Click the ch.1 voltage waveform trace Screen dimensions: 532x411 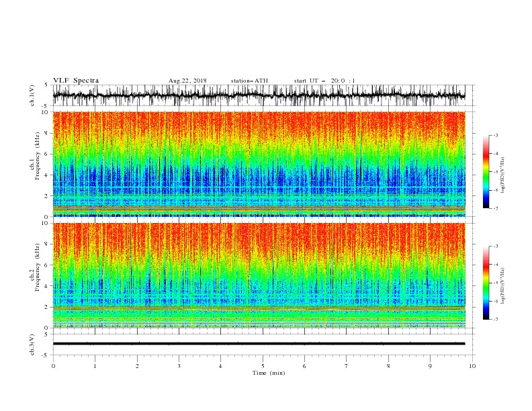click(x=259, y=95)
